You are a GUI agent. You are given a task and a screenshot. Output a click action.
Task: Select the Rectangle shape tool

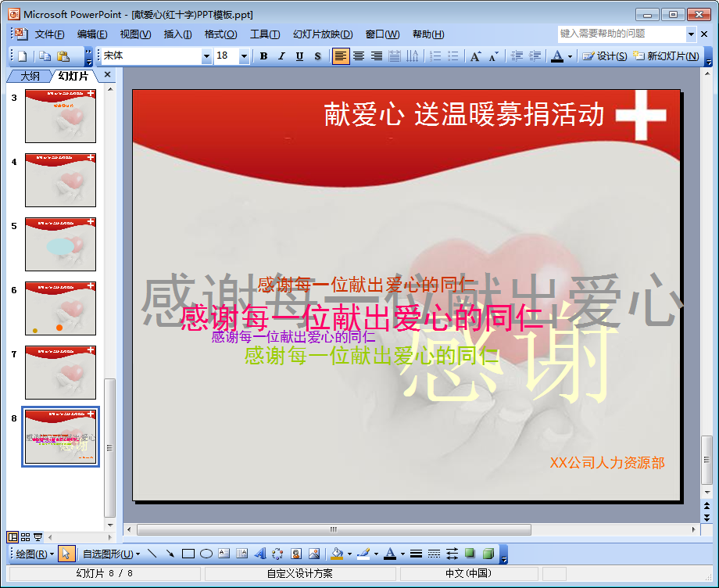[188, 554]
